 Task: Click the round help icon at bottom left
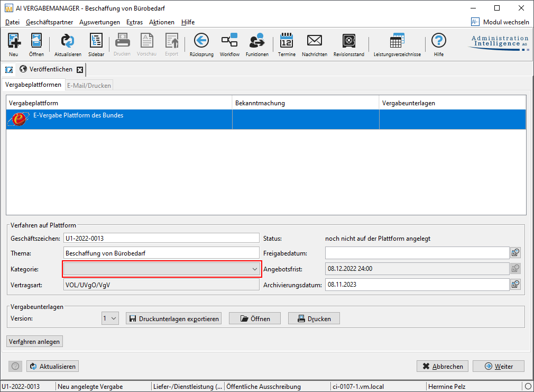click(x=15, y=366)
